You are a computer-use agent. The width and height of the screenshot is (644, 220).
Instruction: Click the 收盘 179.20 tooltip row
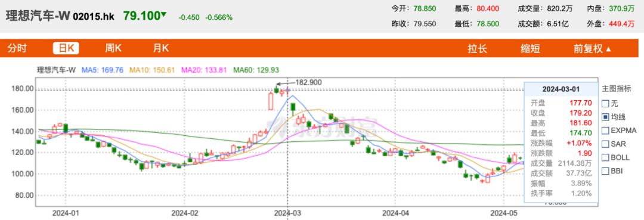(561, 113)
